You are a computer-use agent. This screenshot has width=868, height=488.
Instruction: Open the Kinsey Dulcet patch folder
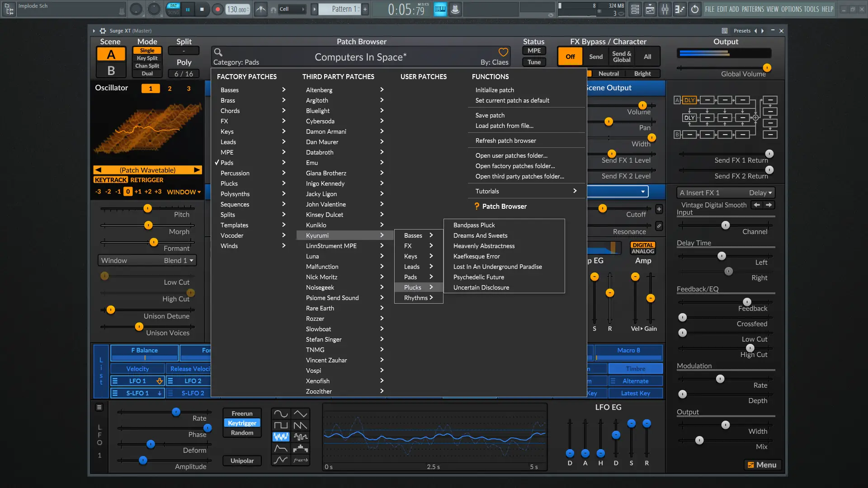(x=324, y=215)
